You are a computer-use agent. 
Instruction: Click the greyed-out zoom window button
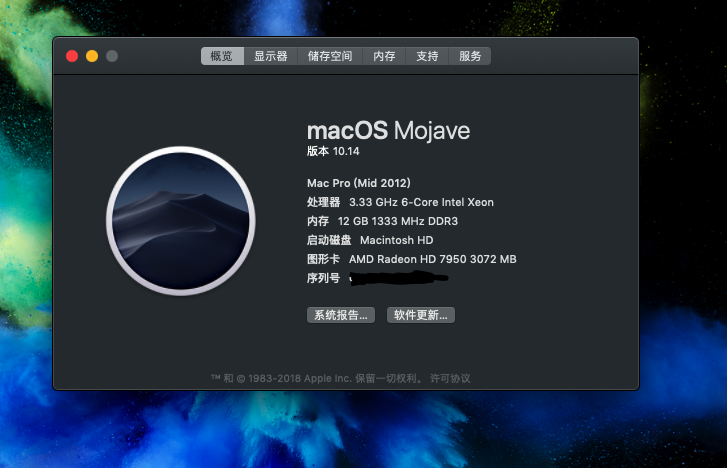112,56
